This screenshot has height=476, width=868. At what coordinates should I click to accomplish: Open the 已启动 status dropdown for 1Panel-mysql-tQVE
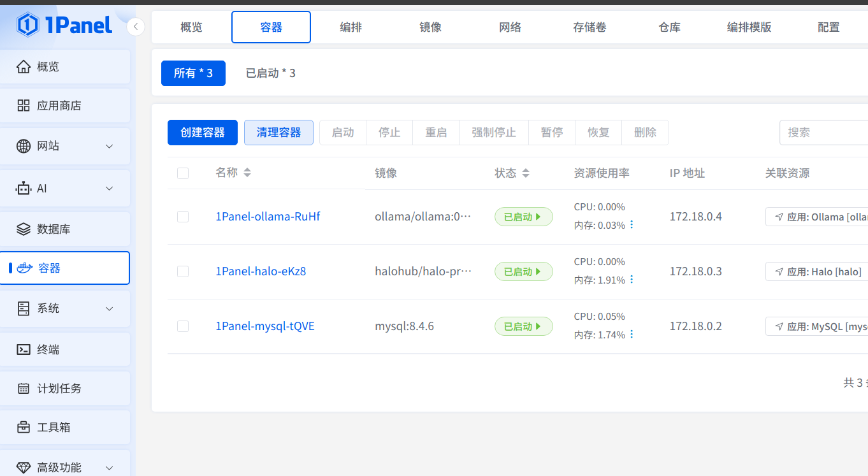coord(524,326)
